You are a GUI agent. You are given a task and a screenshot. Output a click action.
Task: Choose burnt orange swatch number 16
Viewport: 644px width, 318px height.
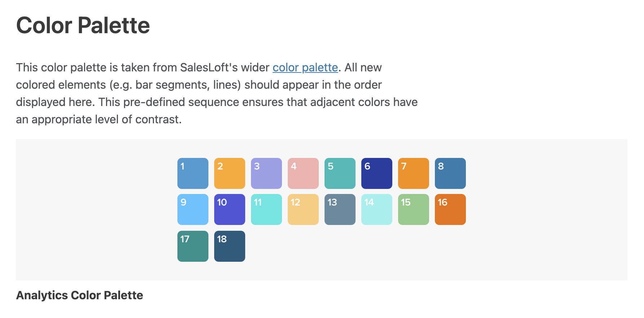pos(450,209)
